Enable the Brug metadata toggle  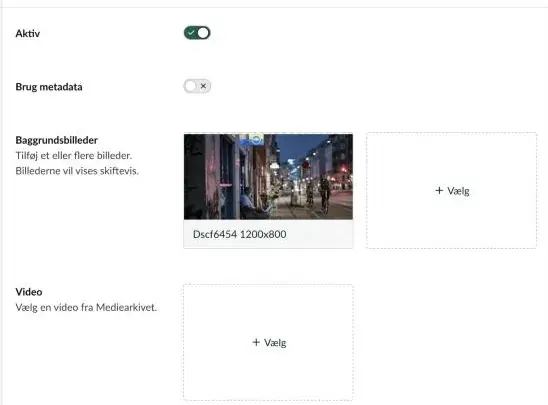click(197, 86)
